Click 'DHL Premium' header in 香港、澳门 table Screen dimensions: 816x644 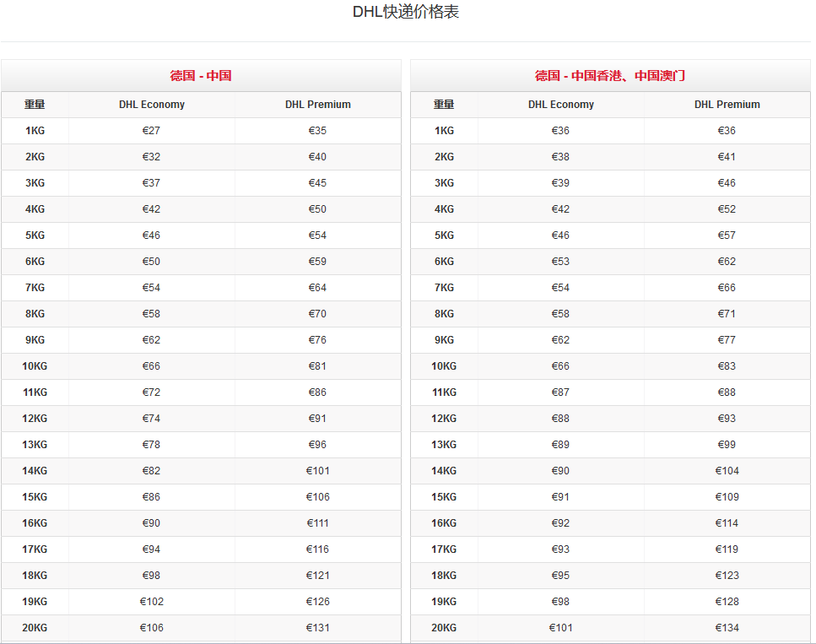[727, 104]
